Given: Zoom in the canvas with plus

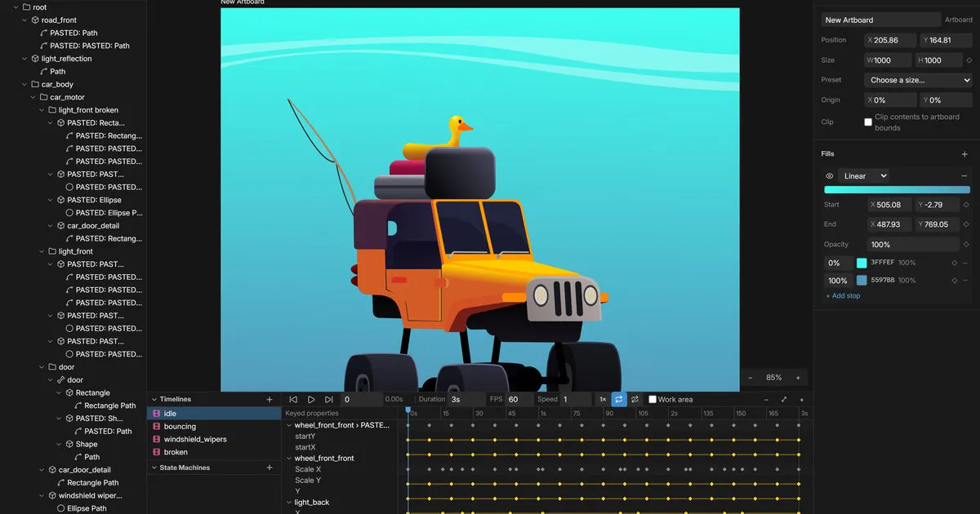Looking at the screenshot, I should tap(798, 378).
